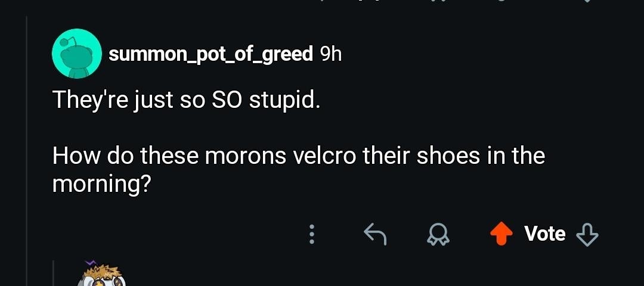Click the 9h comment timestamp
The height and width of the screenshot is (286, 644).
click(330, 54)
